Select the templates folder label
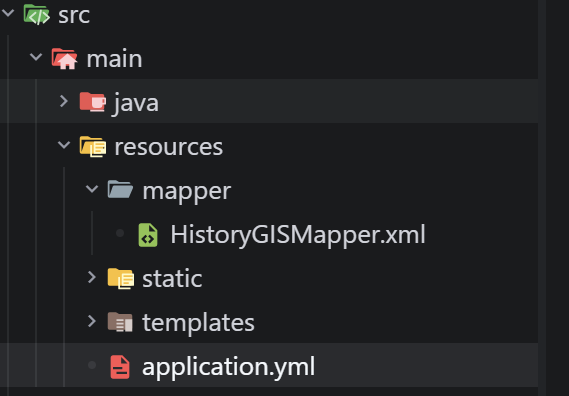This screenshot has height=396, width=569. [x=198, y=324]
